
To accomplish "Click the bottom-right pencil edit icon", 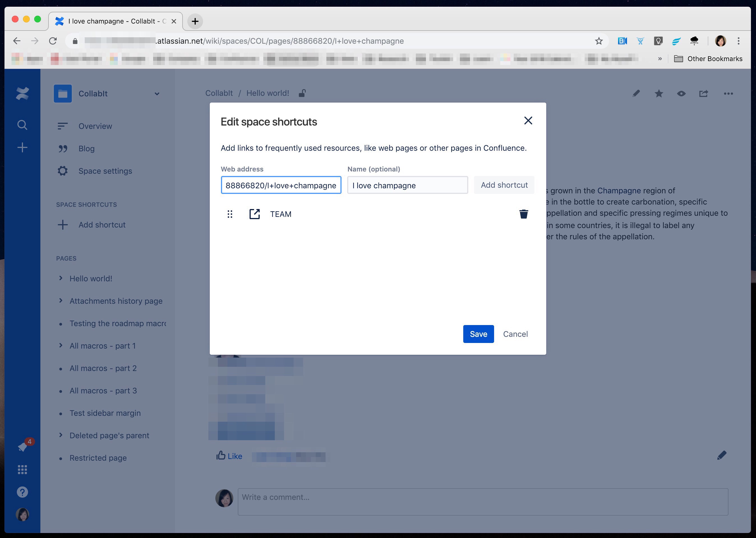I will click(722, 455).
